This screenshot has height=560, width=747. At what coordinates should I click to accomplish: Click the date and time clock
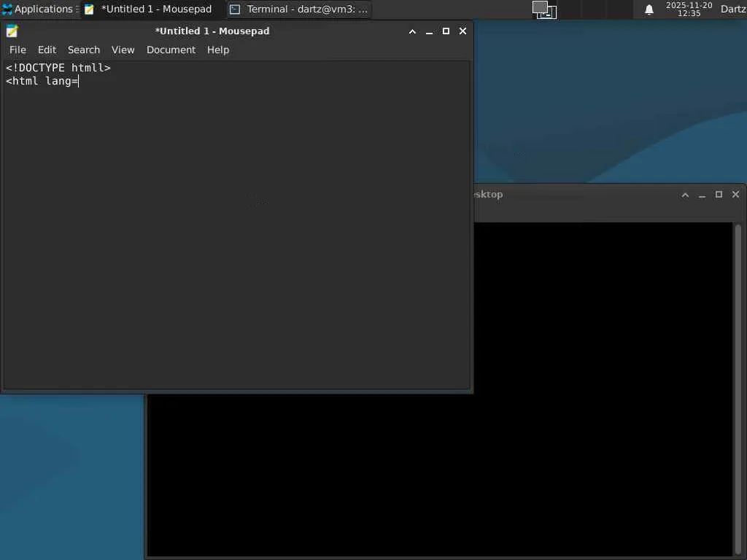(x=689, y=9)
